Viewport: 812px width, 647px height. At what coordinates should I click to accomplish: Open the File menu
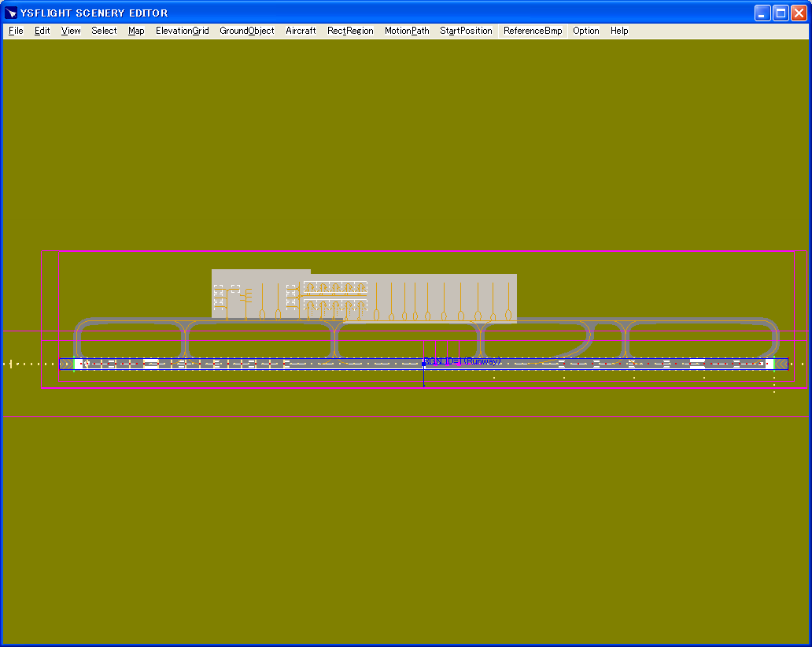point(16,31)
